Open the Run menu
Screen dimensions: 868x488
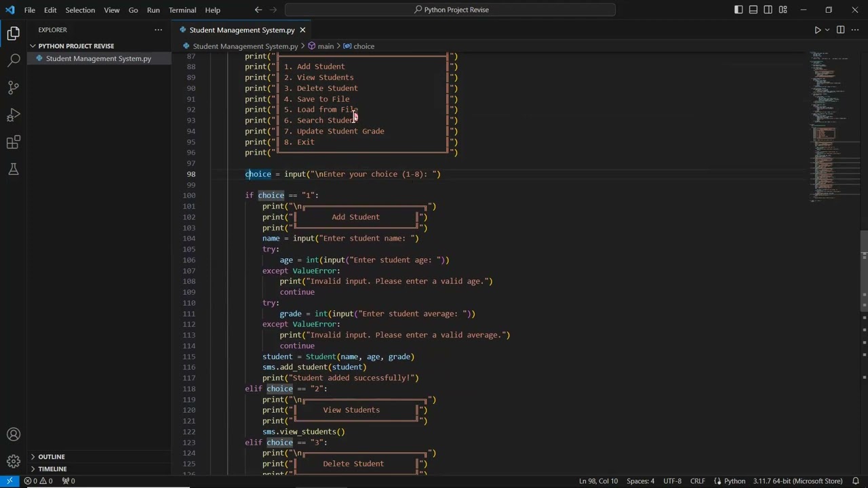[153, 10]
